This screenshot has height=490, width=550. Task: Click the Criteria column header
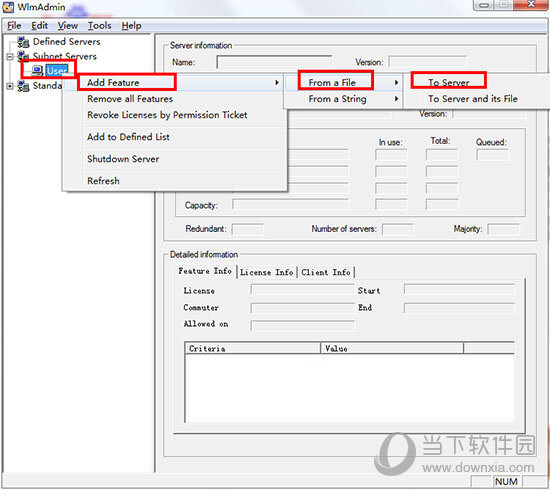[x=253, y=348]
